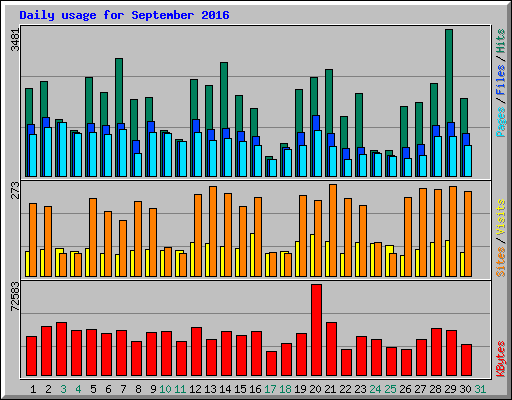Select day 29 on the x-axis
The image size is (512, 400).
(450, 389)
